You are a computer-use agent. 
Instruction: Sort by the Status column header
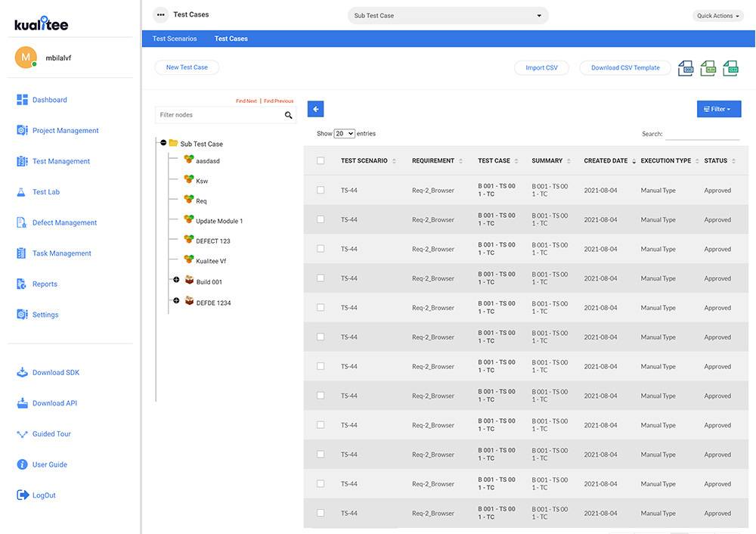(720, 160)
